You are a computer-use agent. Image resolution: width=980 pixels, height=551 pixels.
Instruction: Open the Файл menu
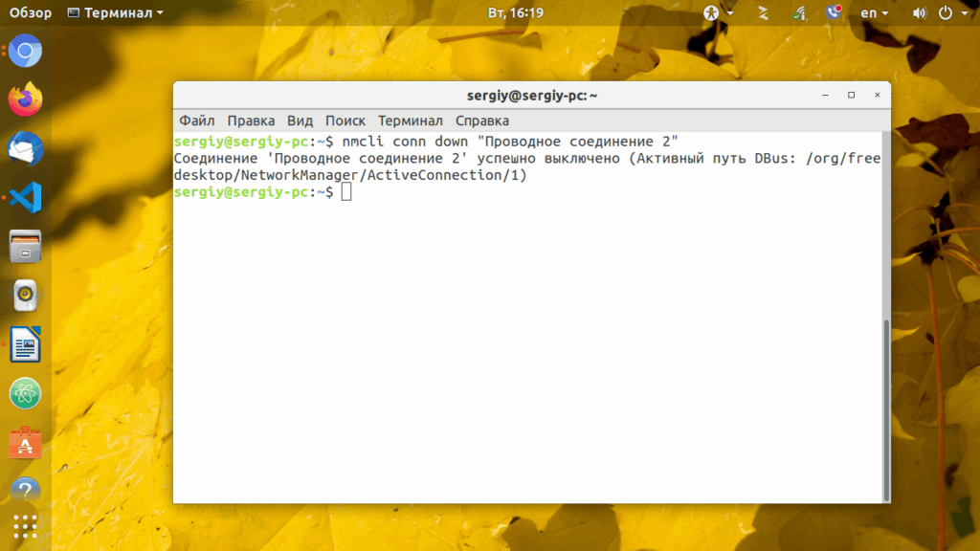coord(197,121)
